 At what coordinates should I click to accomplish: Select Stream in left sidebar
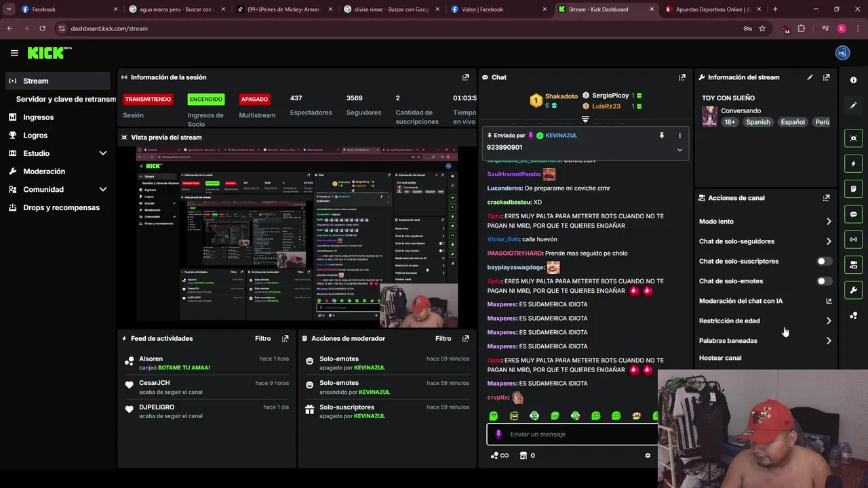click(x=58, y=81)
